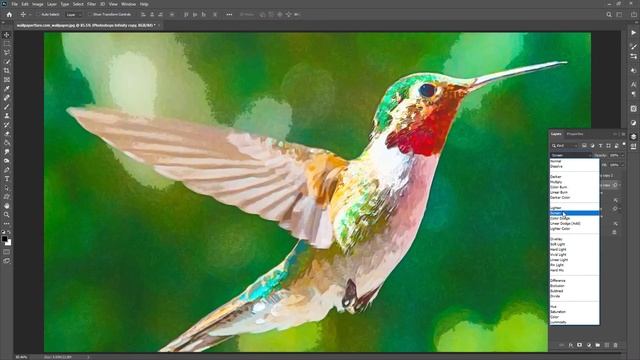Click the Change Screen Mode icon in toolbox
Screen dimensions: 640x360
point(7,261)
